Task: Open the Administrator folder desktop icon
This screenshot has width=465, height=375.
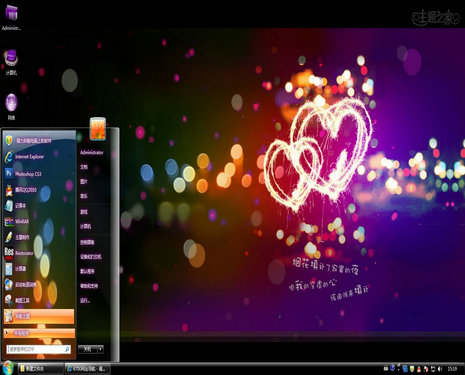Action: pos(11,17)
